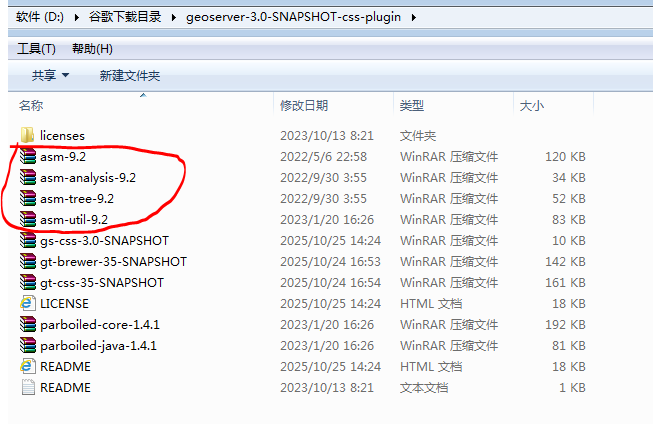
Task: Expand arrow after geoserver-3.0-SNAPSHOT-css-plugin breadcrumb
Action: click(414, 17)
